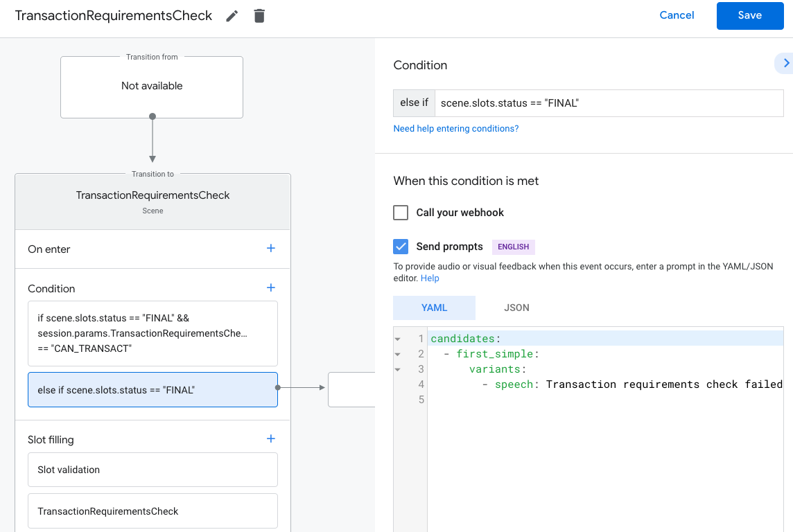The height and width of the screenshot is (532, 793).
Task: Switch to the JSON tab
Action: pyautogui.click(x=516, y=308)
